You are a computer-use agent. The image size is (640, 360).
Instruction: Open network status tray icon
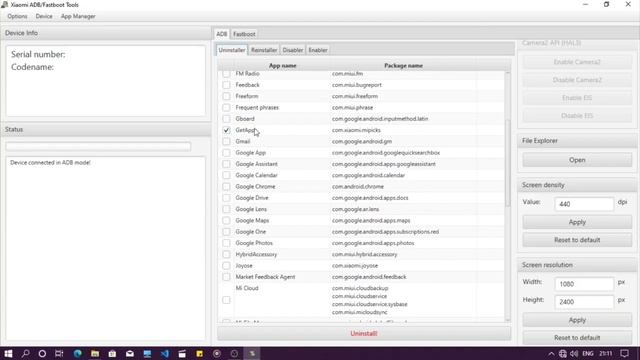pos(562,353)
